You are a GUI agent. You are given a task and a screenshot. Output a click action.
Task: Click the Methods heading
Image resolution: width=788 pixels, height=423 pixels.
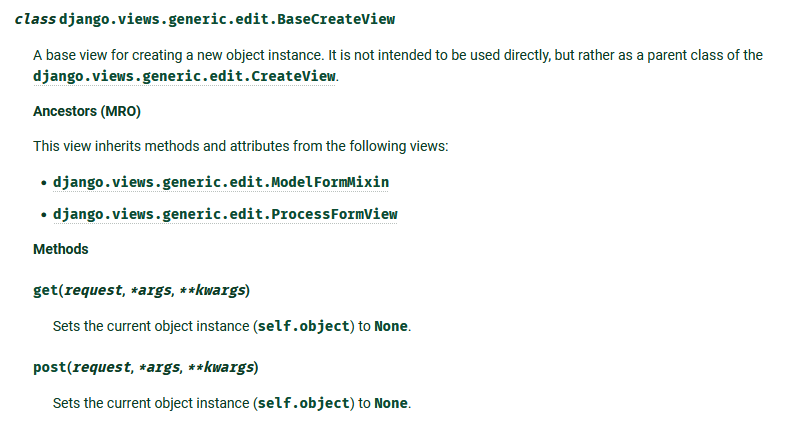[x=61, y=249]
